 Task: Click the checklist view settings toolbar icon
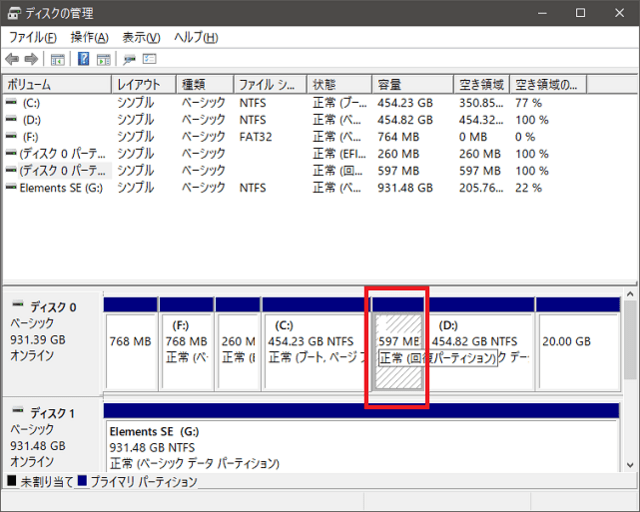click(150, 59)
